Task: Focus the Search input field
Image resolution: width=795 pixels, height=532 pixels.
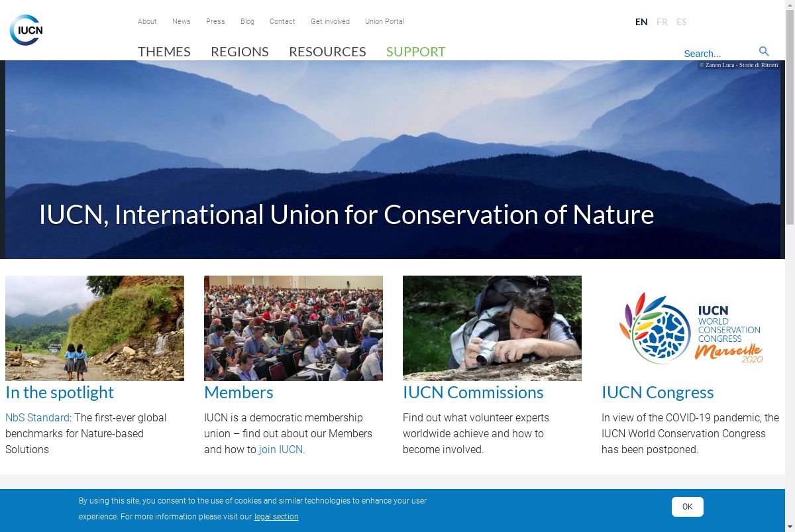Action: tap(718, 54)
